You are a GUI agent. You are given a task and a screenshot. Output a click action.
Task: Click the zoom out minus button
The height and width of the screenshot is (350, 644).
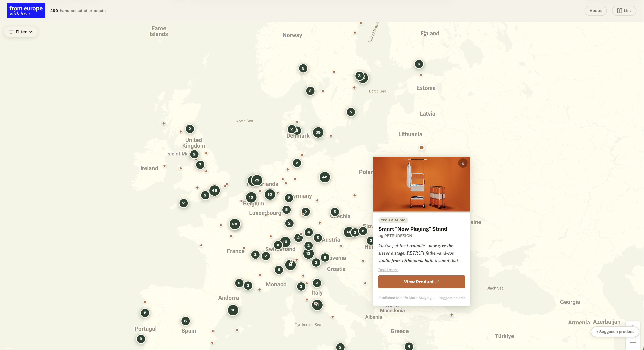[x=633, y=343]
